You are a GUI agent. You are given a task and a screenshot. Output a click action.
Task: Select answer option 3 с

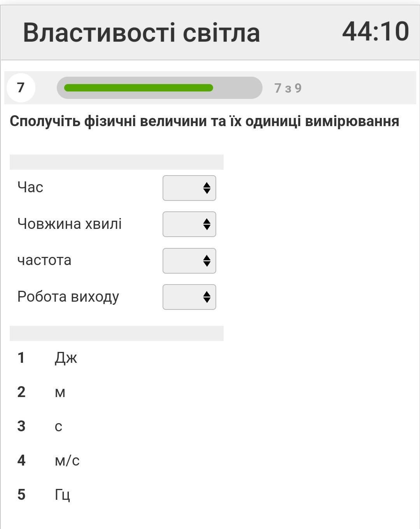pyautogui.click(x=58, y=426)
